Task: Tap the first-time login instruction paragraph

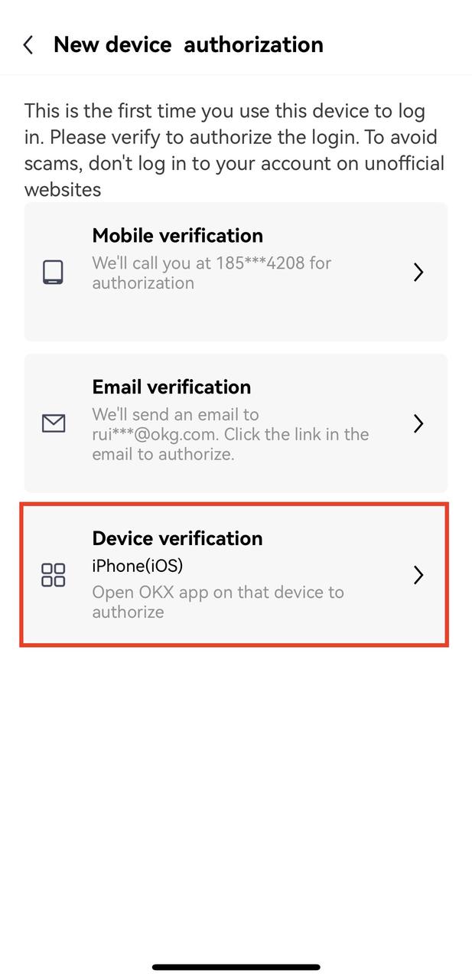Action: coord(234,150)
